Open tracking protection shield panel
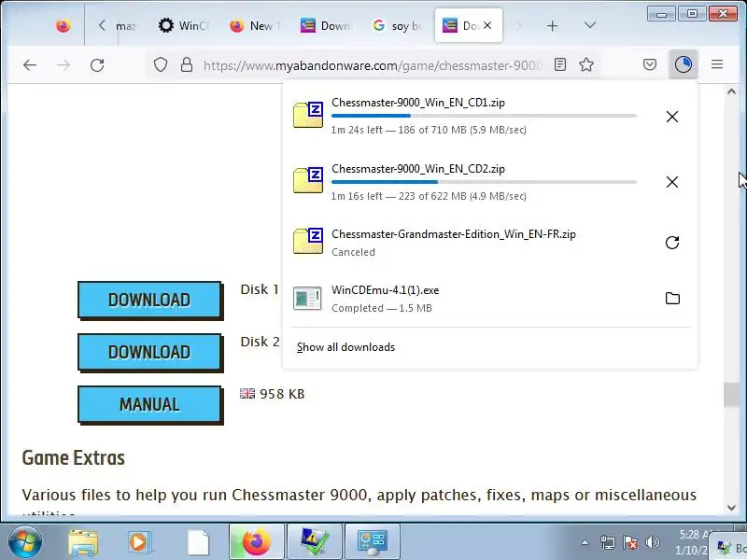The height and width of the screenshot is (560, 747). tap(161, 64)
